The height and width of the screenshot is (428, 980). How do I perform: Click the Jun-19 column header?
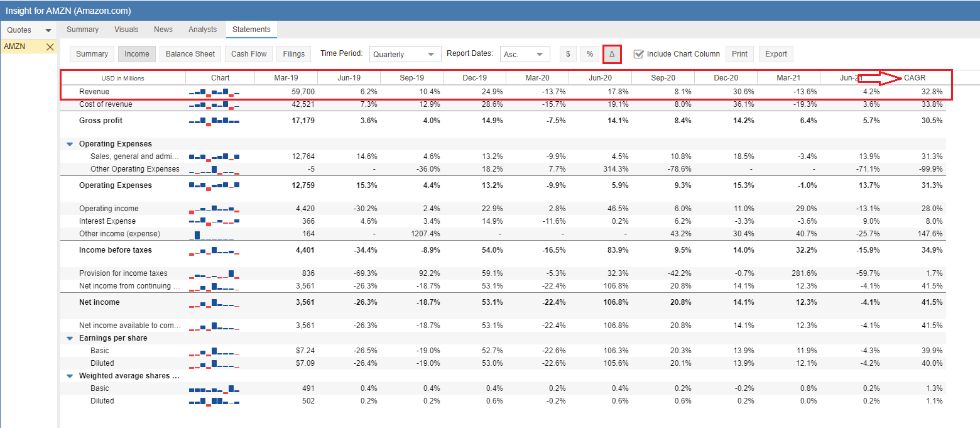pyautogui.click(x=349, y=78)
